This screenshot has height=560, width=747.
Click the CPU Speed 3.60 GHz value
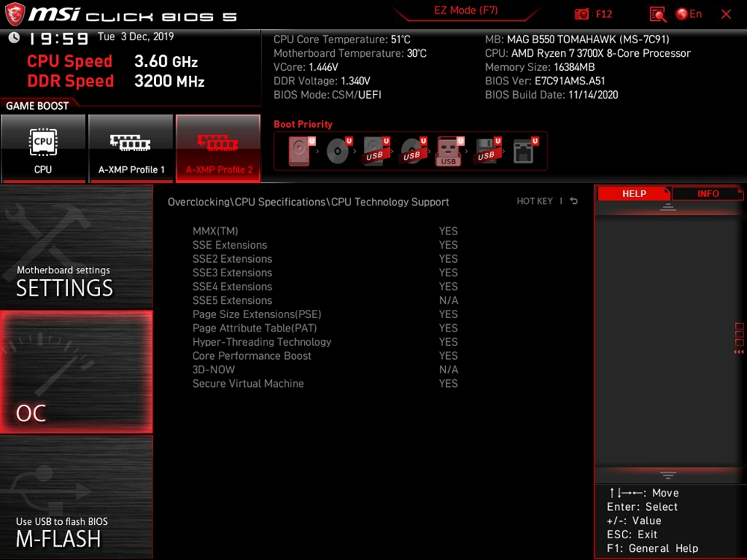click(x=166, y=61)
